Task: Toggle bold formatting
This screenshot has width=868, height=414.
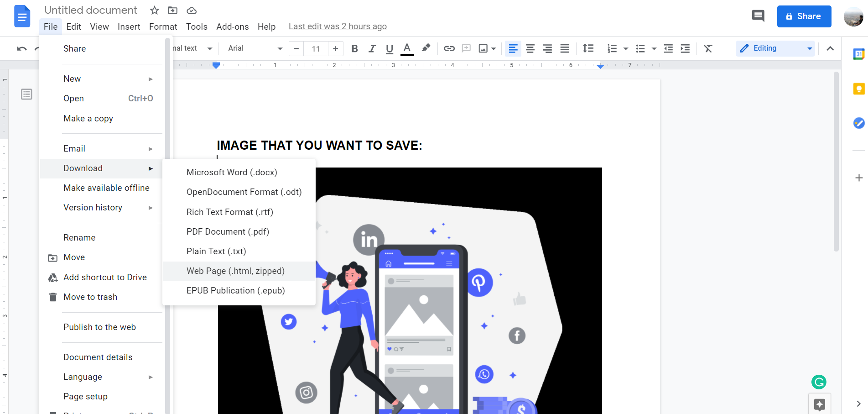Action: tap(354, 48)
